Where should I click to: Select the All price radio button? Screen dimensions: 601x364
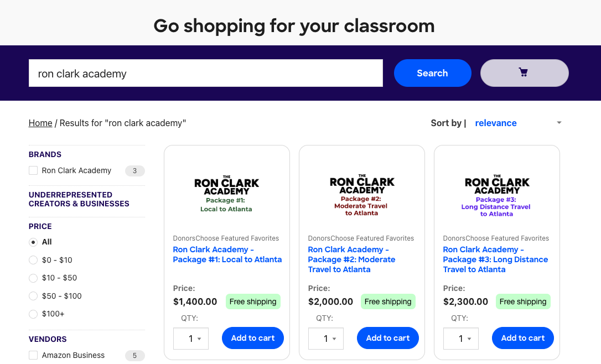click(x=33, y=242)
